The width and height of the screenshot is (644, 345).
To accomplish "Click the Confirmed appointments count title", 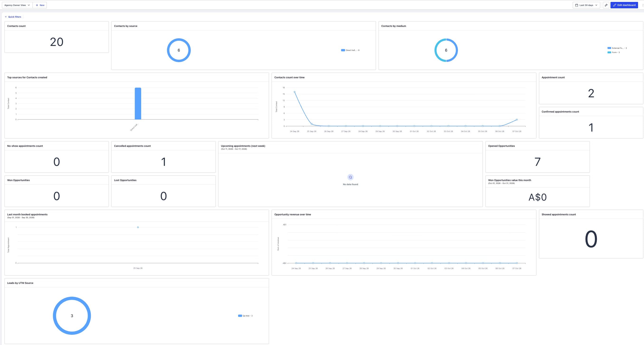I will (x=560, y=112).
